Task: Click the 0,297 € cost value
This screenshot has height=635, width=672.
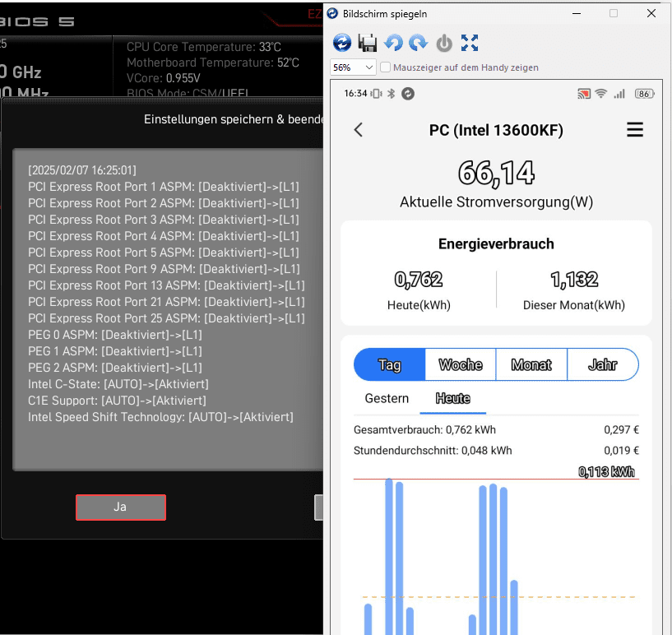Action: (x=621, y=429)
